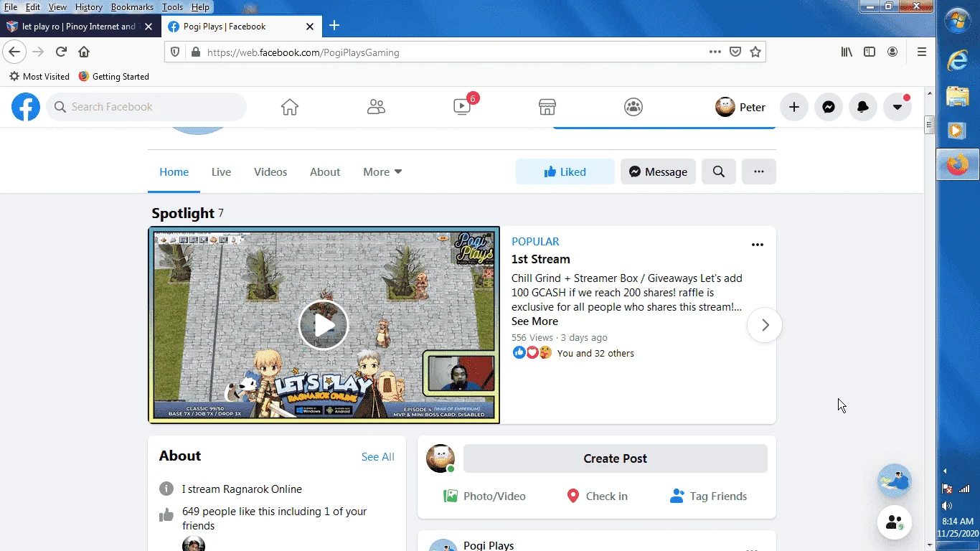This screenshot has width=980, height=551.
Task: Open the POPULAR label link
Action: click(535, 242)
